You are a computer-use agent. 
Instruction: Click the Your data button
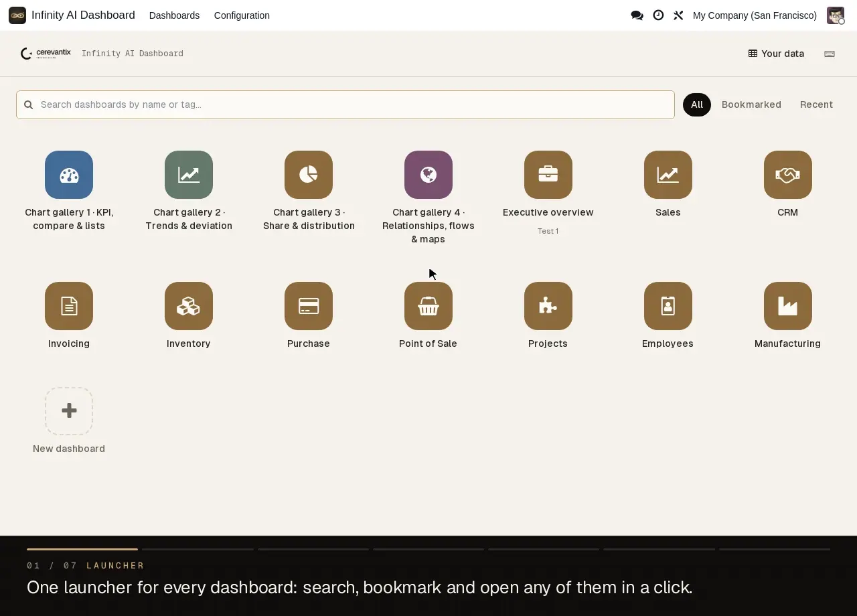click(776, 54)
